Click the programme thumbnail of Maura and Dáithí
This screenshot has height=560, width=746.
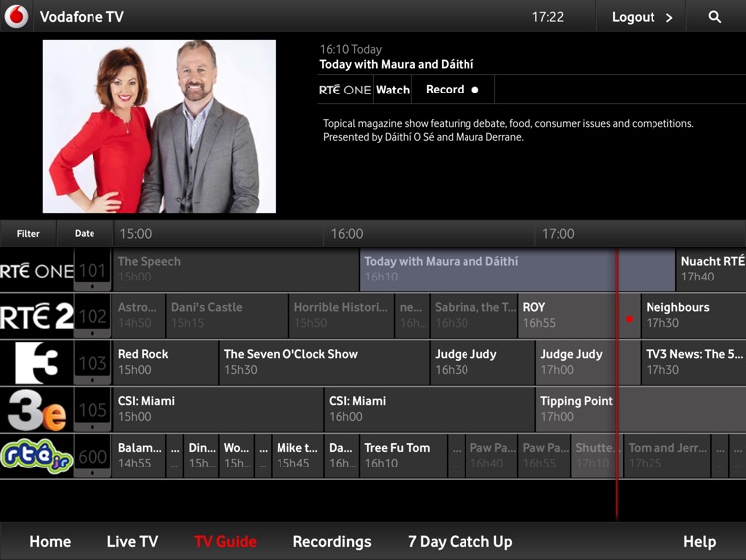[x=159, y=126]
